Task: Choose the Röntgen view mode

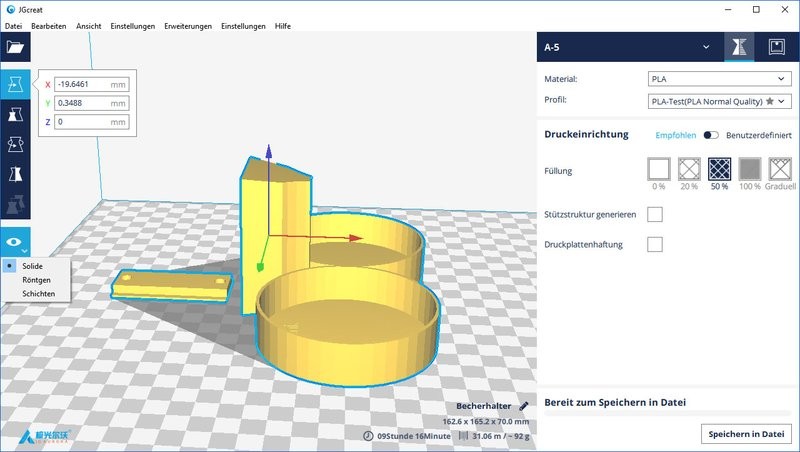Action: coord(36,280)
